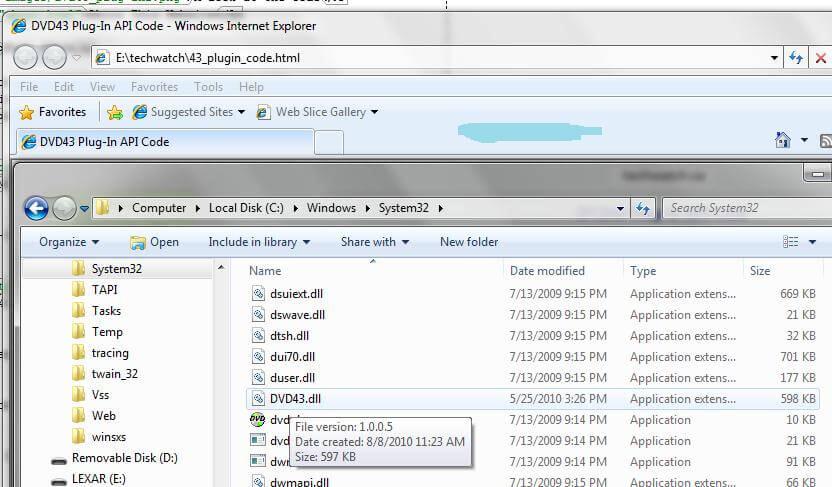Screen dimensions: 832x487
Task: Select the Temp folder in tree
Action: click(107, 332)
